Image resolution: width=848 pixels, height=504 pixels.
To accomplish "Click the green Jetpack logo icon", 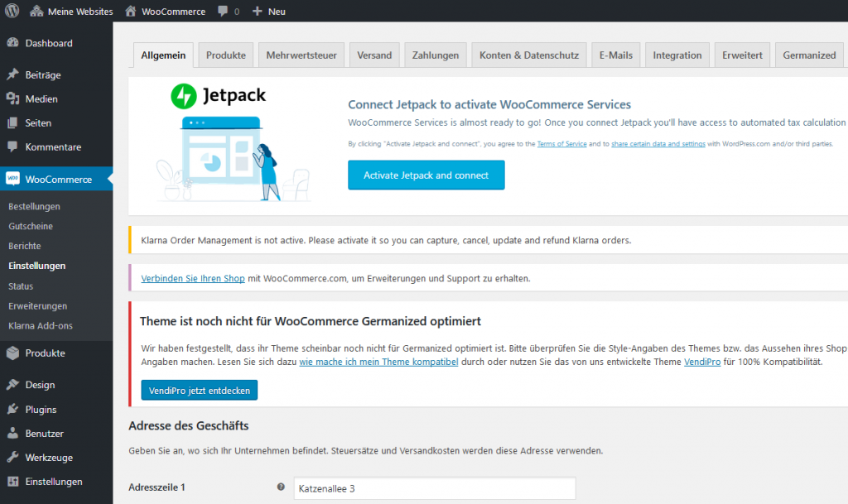I will [x=184, y=96].
